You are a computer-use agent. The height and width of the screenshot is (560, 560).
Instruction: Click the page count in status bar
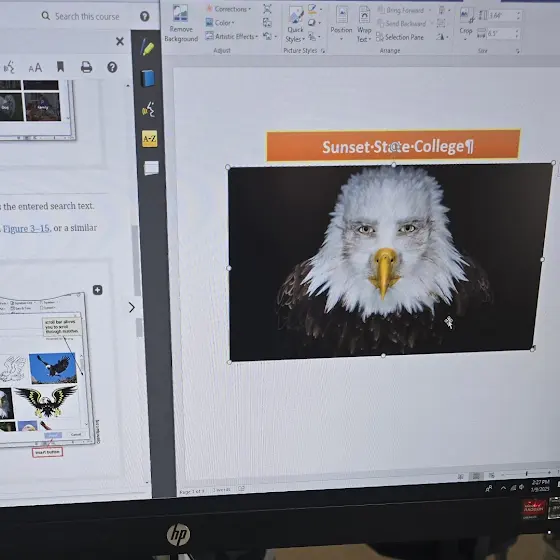[192, 492]
